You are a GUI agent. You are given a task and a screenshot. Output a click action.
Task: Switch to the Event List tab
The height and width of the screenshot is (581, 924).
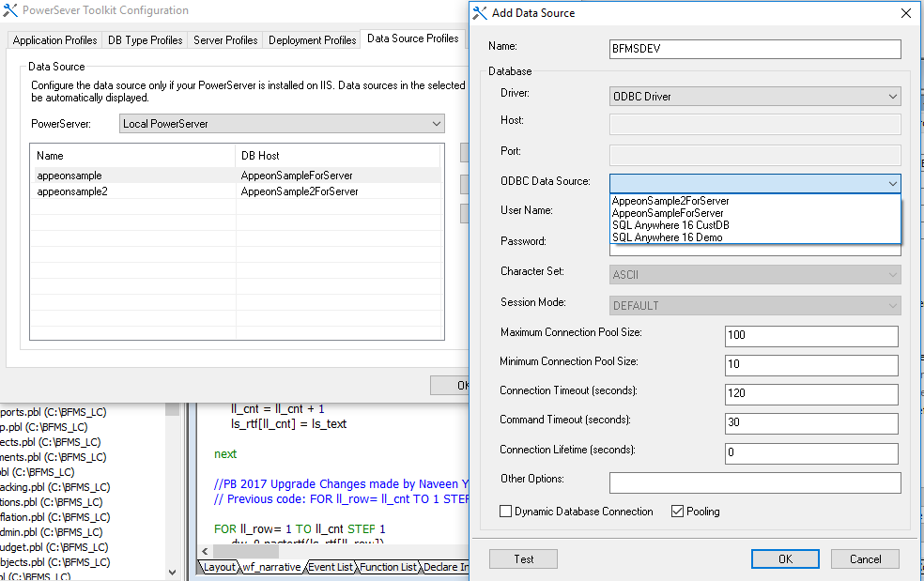331,567
